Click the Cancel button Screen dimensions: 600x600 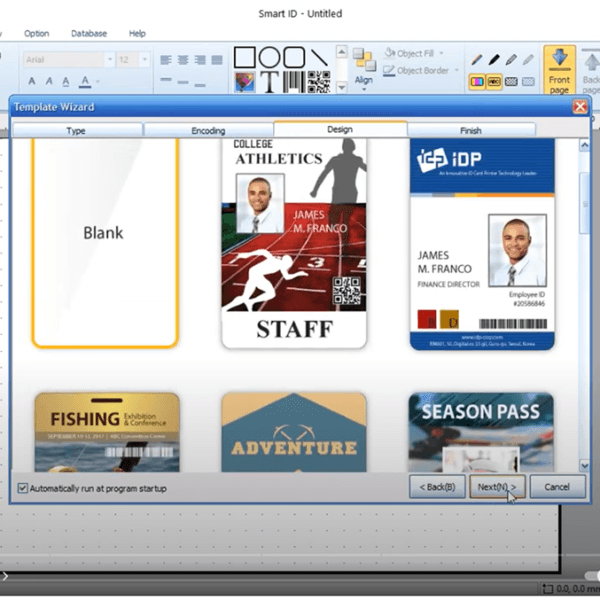tap(558, 487)
